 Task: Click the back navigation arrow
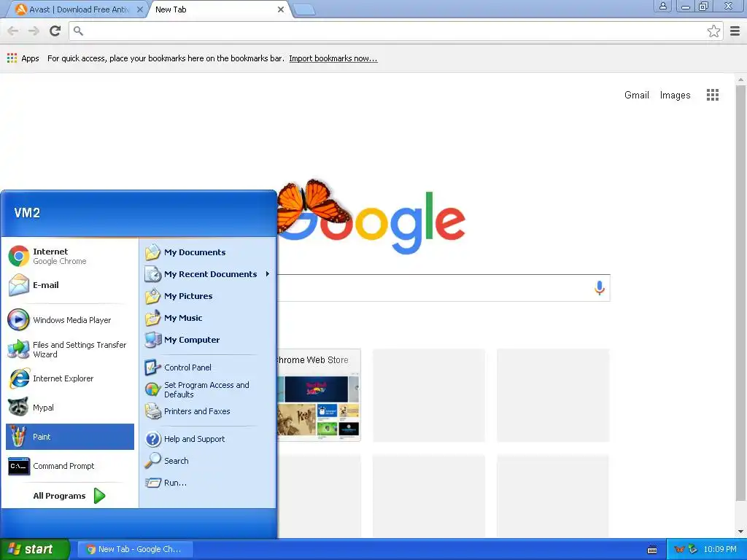pyautogui.click(x=13, y=31)
